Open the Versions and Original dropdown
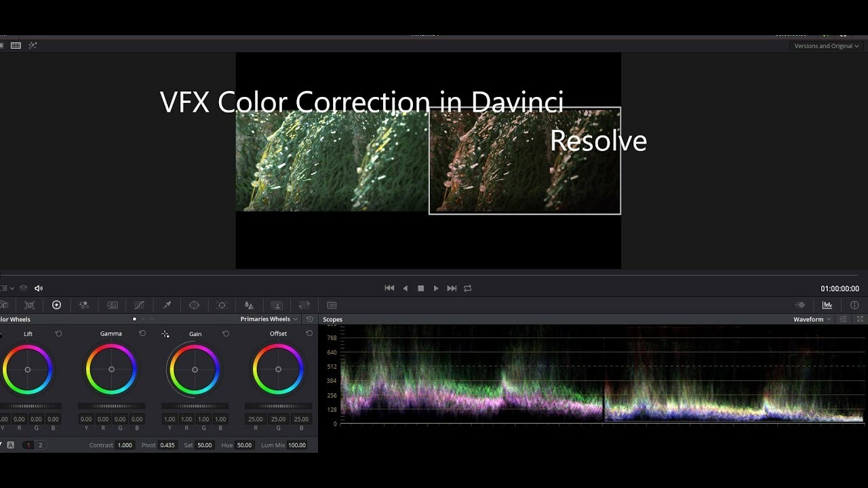 point(826,45)
